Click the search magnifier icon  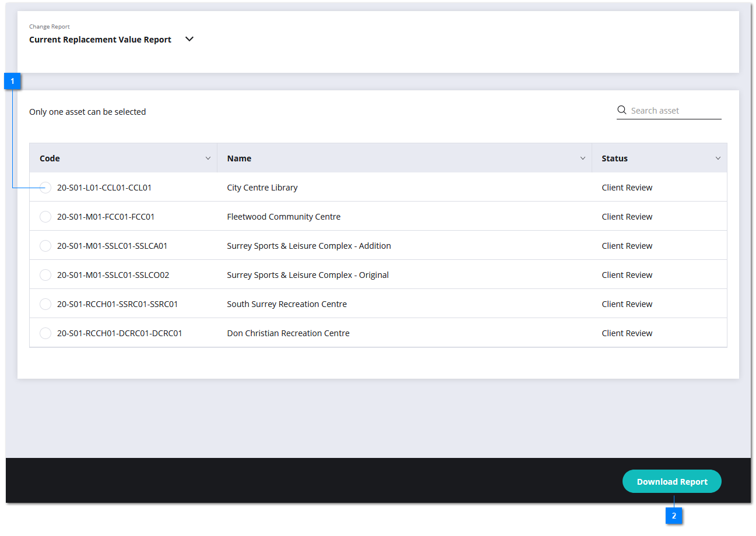pyautogui.click(x=622, y=110)
